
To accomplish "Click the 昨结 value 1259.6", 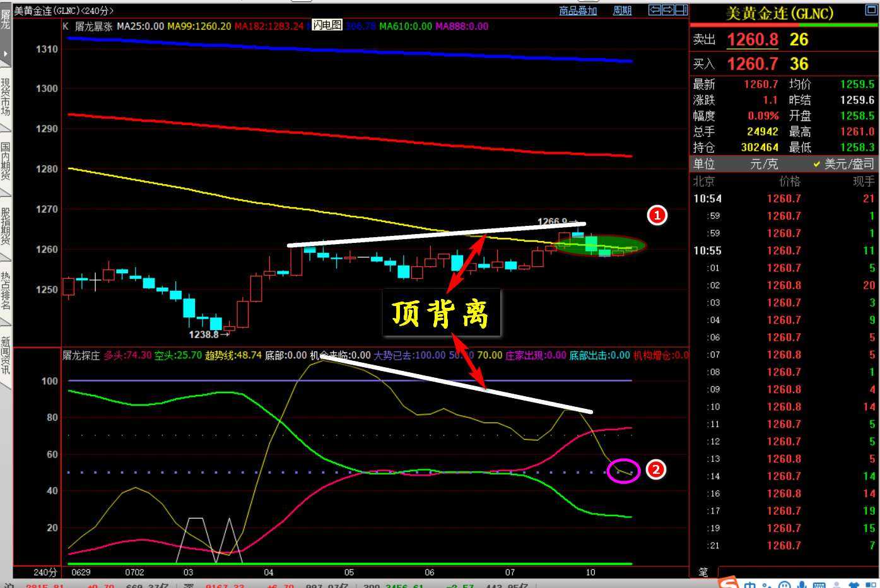I will pyautogui.click(x=857, y=100).
